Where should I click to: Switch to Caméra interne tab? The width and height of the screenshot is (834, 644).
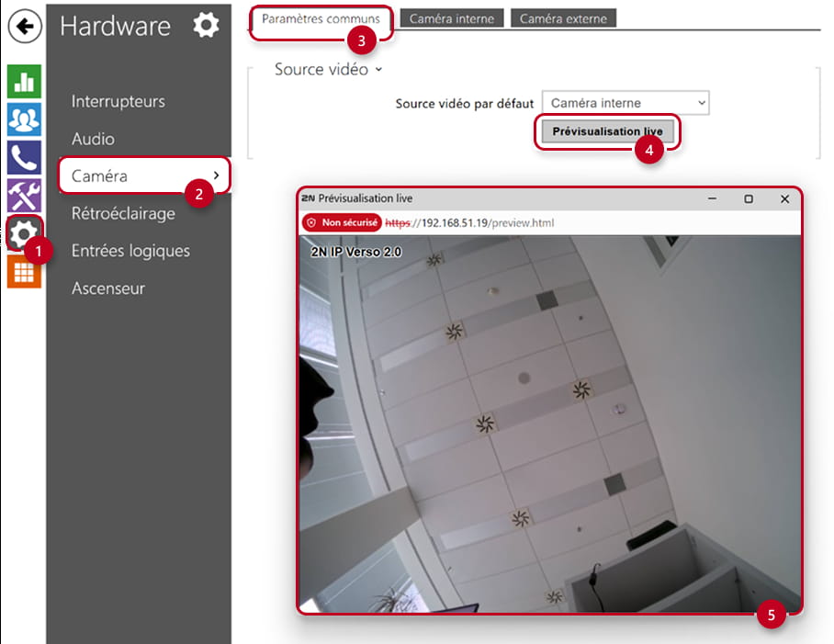point(452,18)
